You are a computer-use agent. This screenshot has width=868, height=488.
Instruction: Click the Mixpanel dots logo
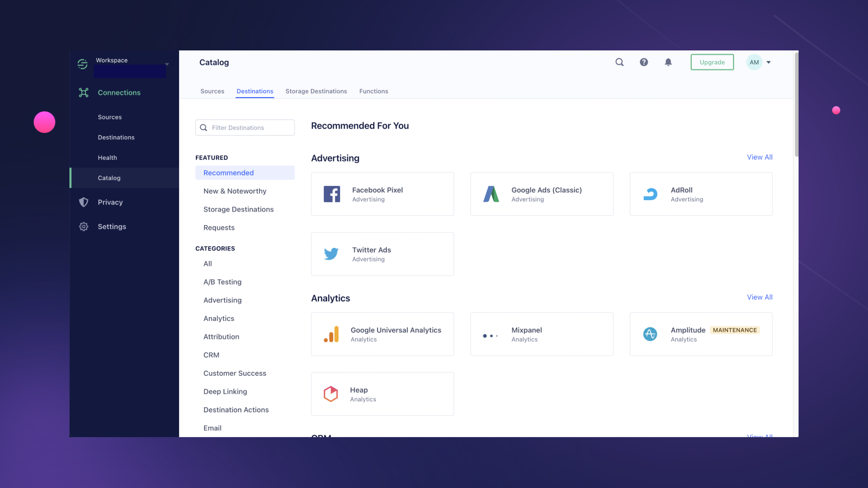point(490,336)
